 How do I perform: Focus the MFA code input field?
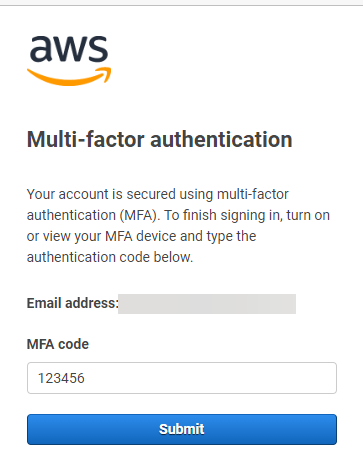[182, 378]
